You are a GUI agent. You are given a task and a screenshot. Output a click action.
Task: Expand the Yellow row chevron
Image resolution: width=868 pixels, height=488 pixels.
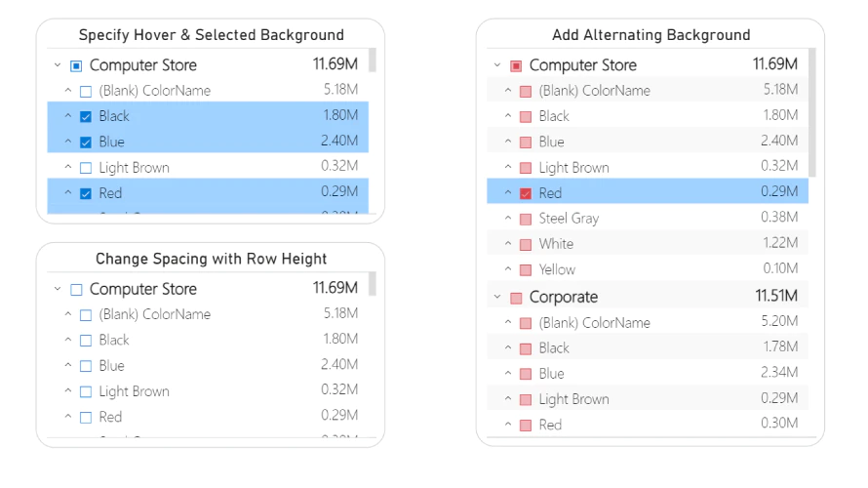[507, 268]
